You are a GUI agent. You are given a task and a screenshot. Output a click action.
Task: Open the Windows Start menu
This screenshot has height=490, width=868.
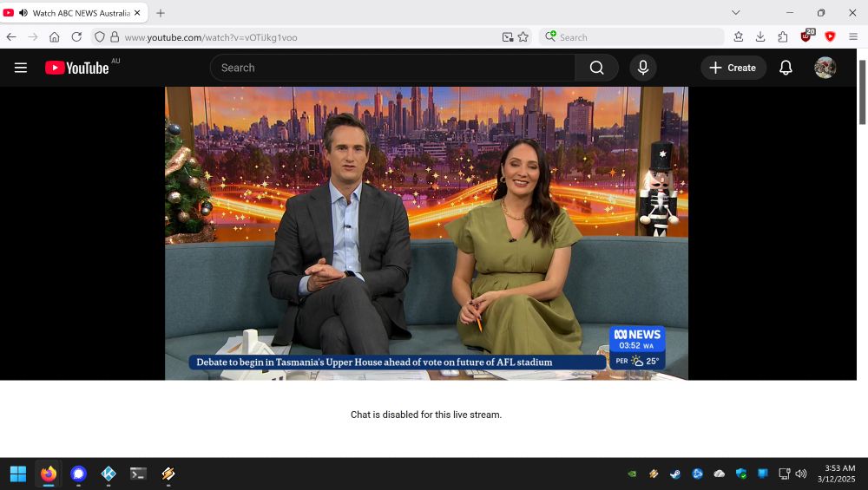click(x=18, y=474)
